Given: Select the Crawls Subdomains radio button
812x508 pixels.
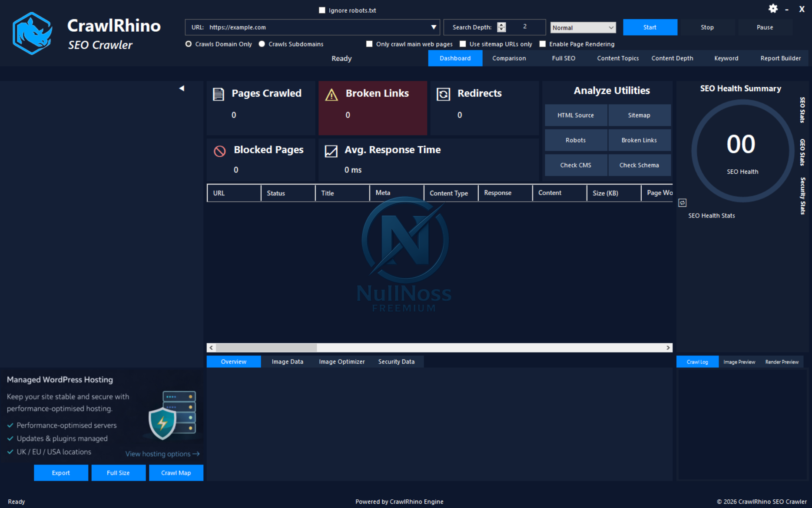Looking at the screenshot, I should coord(262,44).
